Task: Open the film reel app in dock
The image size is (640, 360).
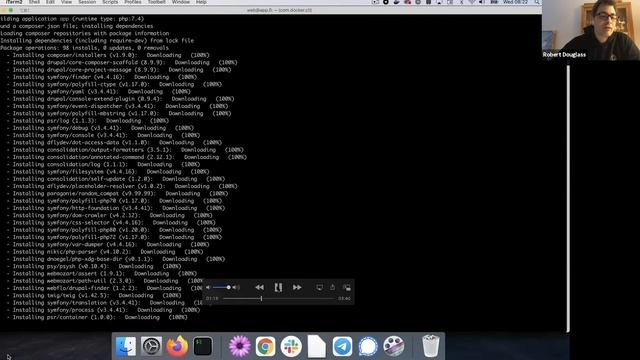Action: tap(393, 346)
